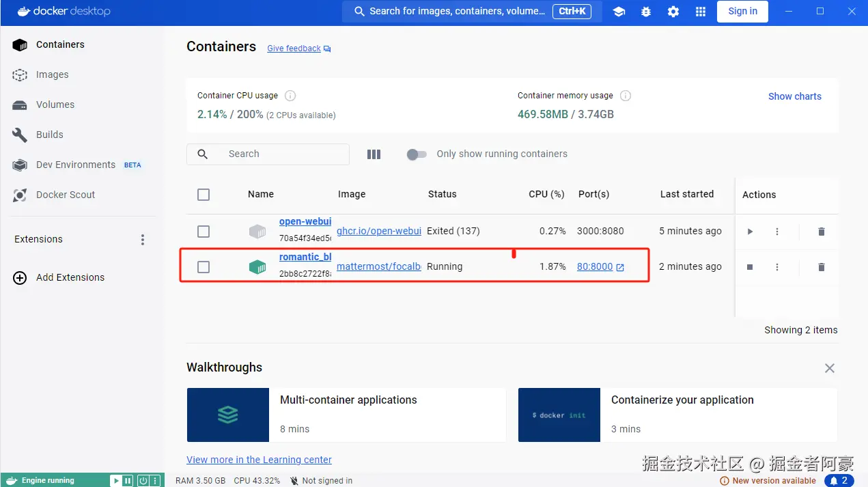Sort by the Status column header
This screenshot has width=868, height=487.
pos(442,194)
